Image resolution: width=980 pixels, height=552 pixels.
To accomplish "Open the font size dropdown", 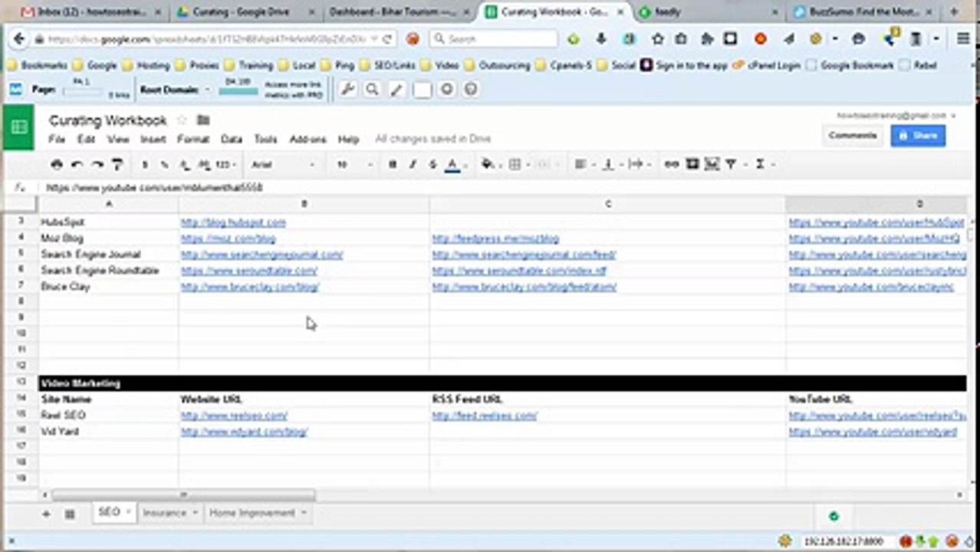I will coord(354,164).
